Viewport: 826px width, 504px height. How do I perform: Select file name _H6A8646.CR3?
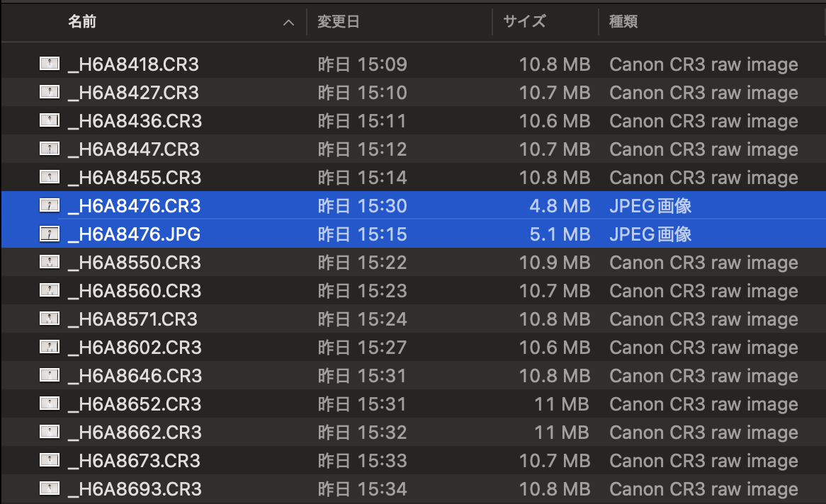(135, 376)
